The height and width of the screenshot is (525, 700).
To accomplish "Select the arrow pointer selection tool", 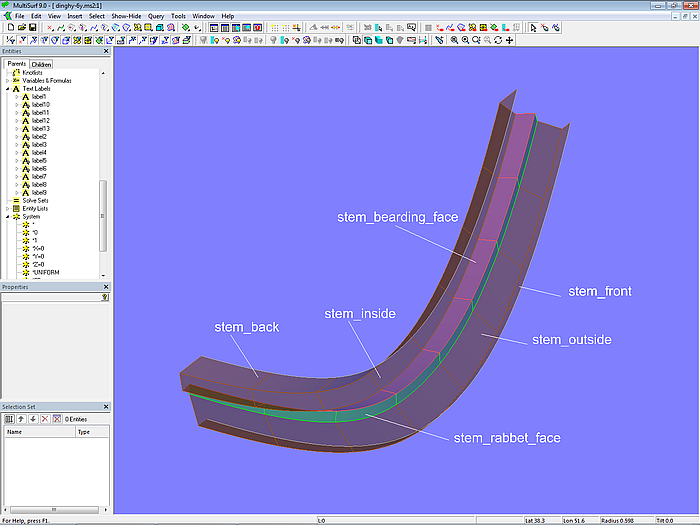I will coord(533,28).
